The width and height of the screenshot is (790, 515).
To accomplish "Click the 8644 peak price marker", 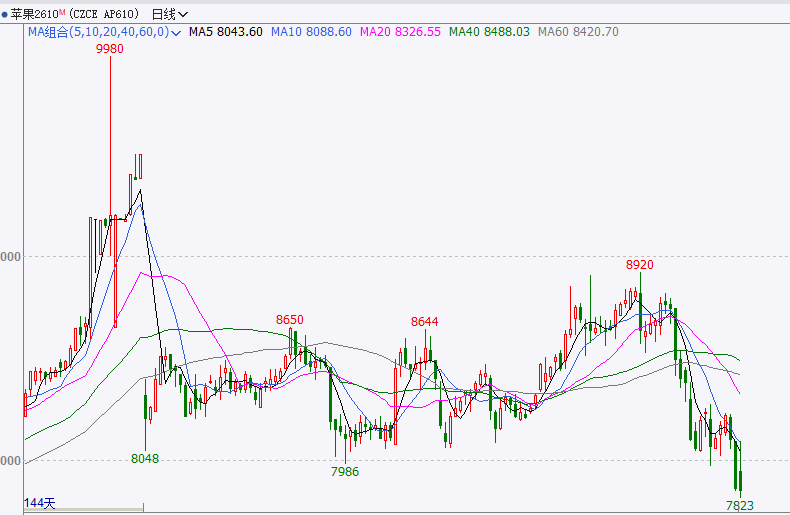I will (424, 321).
